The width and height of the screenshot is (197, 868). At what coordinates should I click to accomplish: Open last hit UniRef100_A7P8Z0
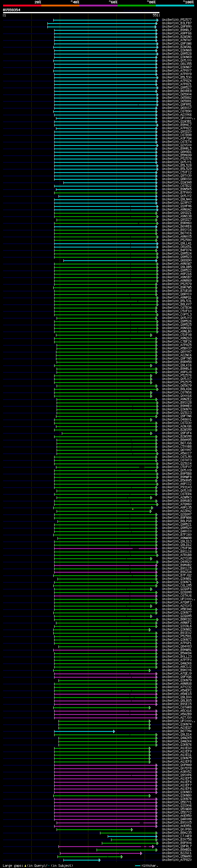177,860
